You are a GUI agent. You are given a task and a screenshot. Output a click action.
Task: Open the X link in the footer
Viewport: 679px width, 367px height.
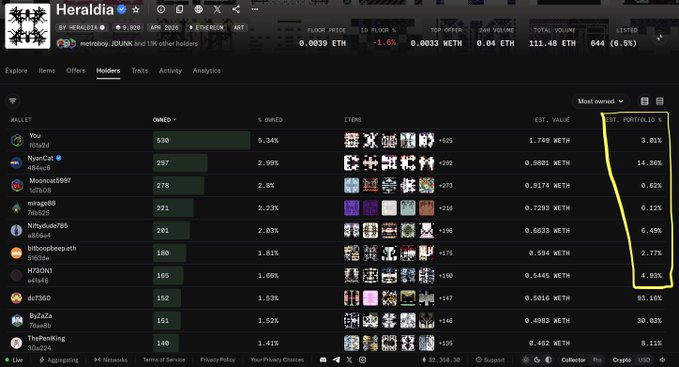[x=349, y=360]
